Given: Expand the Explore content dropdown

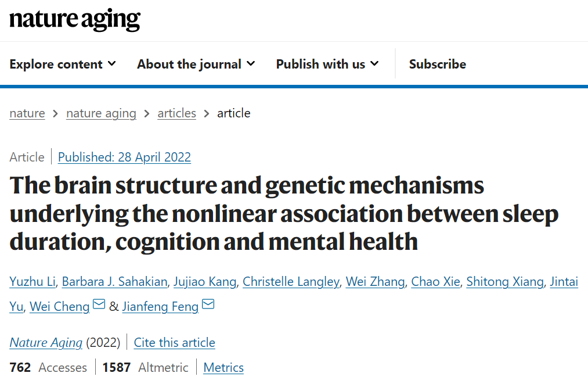Looking at the screenshot, I should 63,64.
